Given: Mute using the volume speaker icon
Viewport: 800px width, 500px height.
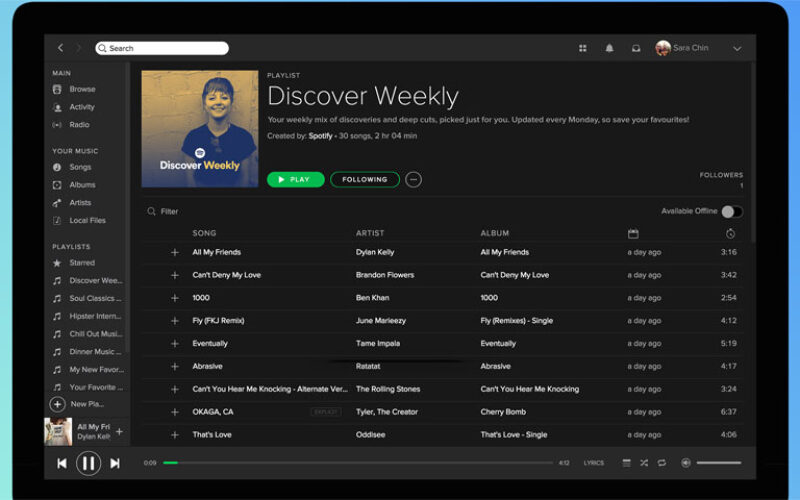Looking at the screenshot, I should 686,463.
